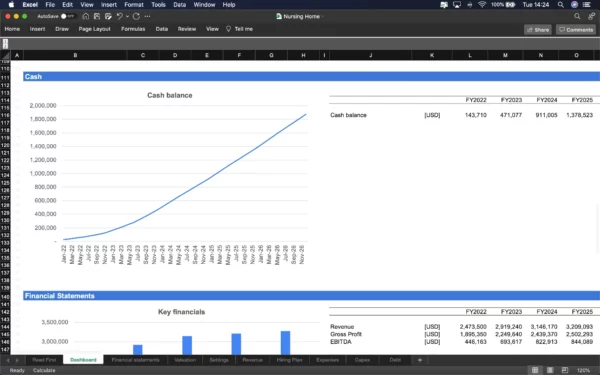Click the outline level buttons above row headers

tap(5, 44)
